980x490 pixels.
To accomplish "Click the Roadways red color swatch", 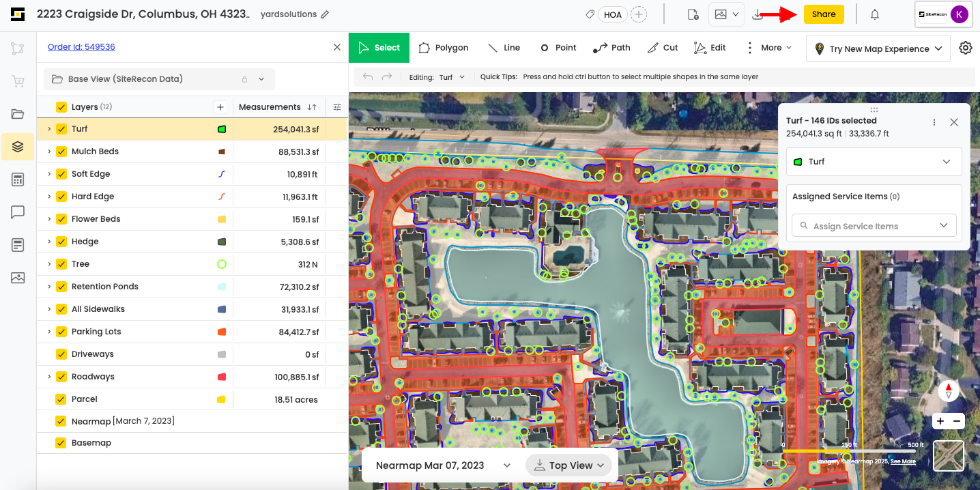I will point(222,377).
